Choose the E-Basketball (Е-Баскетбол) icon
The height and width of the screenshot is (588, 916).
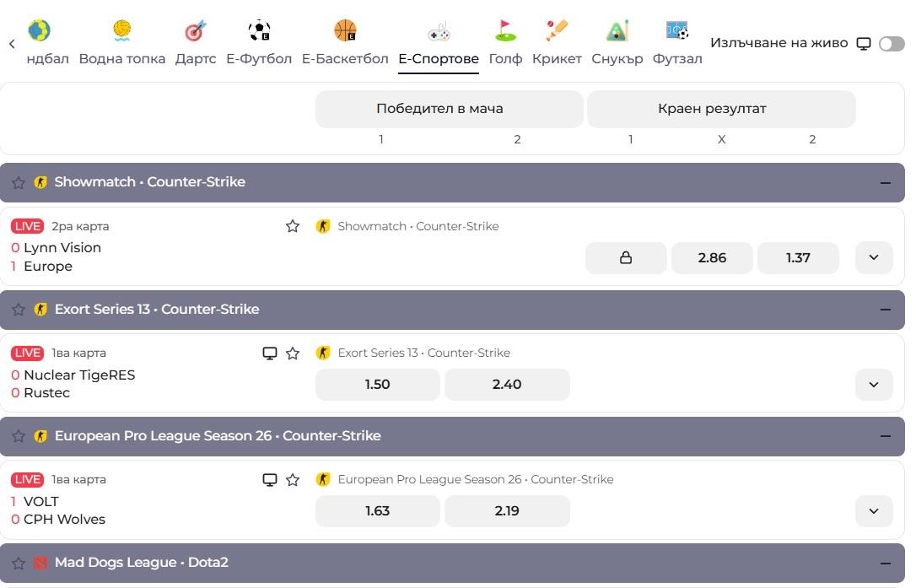point(345,31)
